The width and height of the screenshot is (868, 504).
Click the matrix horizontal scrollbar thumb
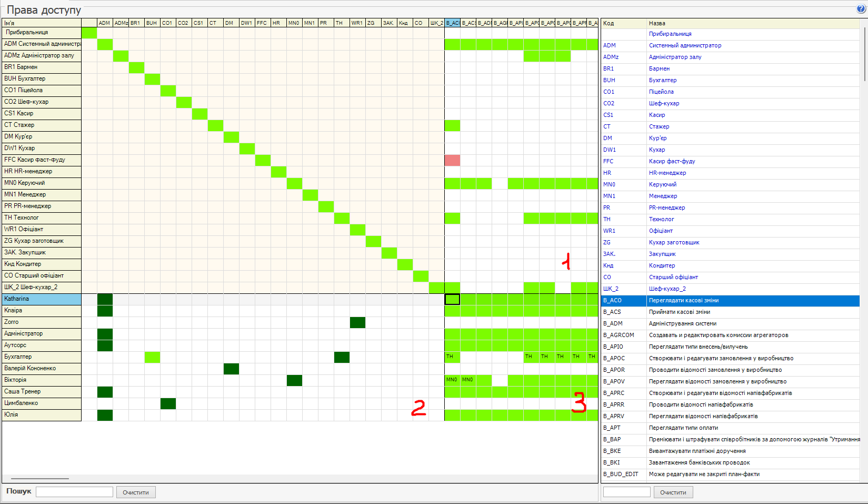[x=40, y=479]
